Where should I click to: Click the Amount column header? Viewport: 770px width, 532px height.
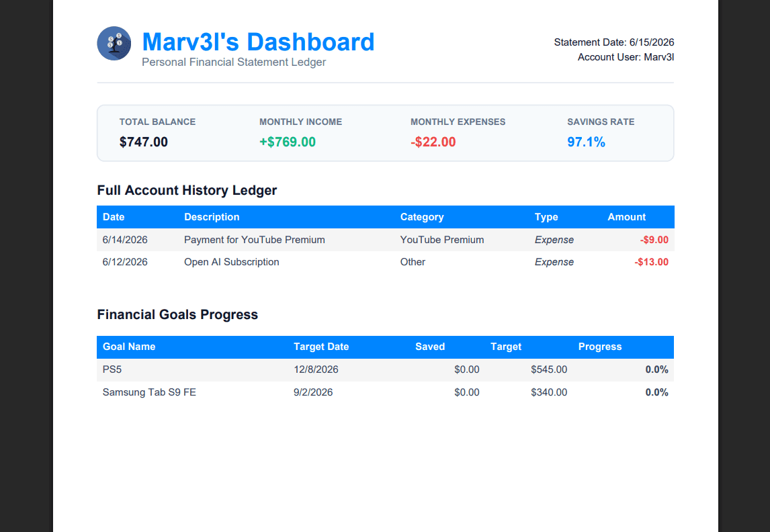tap(627, 217)
